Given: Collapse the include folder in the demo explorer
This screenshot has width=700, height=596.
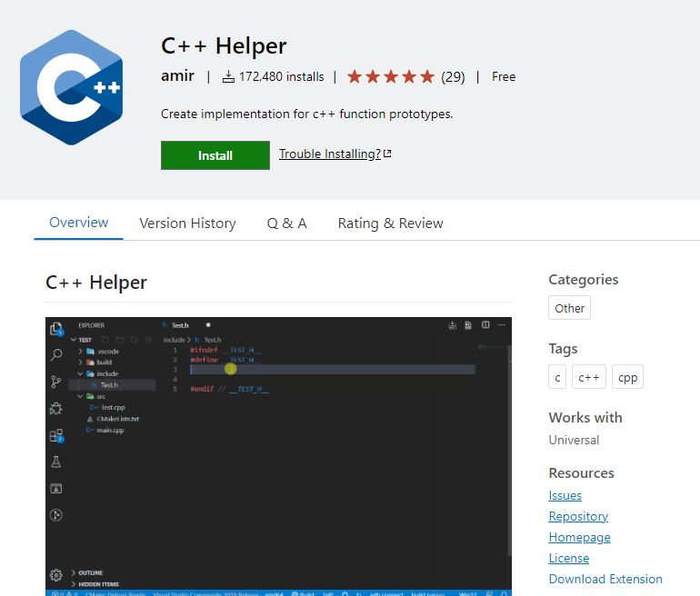Looking at the screenshot, I should [x=98, y=373].
